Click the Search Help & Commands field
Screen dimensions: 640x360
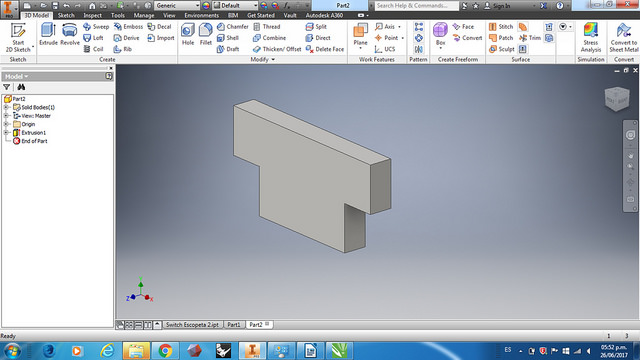coord(416,6)
